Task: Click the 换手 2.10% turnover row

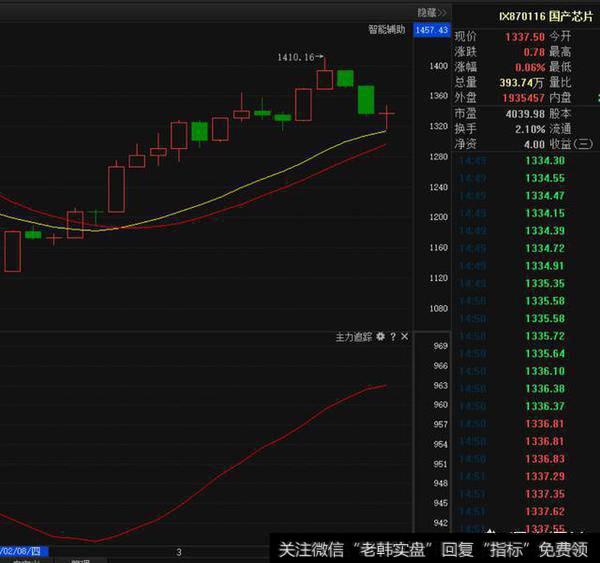Action: [500, 129]
